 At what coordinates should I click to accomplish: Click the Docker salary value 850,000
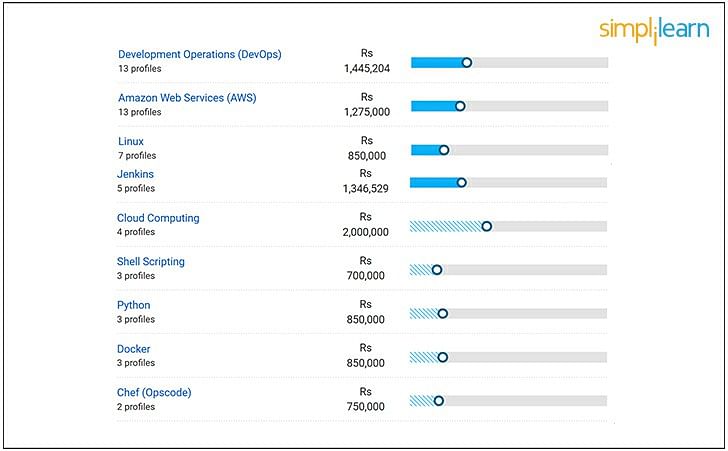[365, 363]
